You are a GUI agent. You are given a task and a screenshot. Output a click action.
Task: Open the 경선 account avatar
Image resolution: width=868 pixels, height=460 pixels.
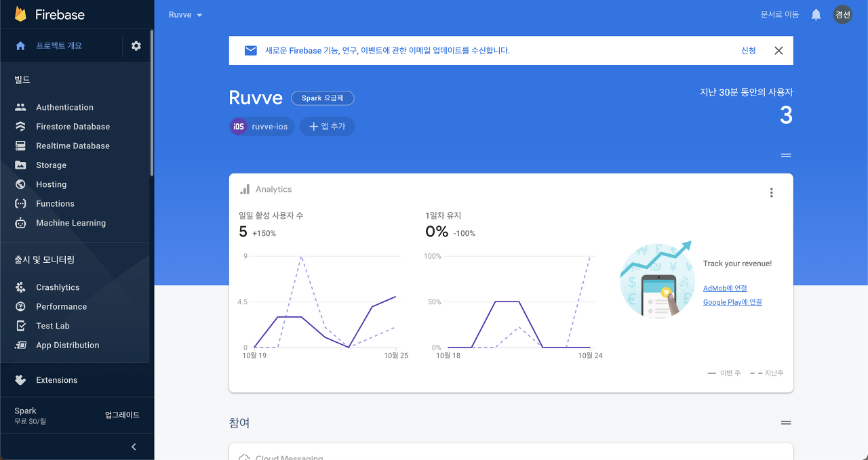coord(843,14)
